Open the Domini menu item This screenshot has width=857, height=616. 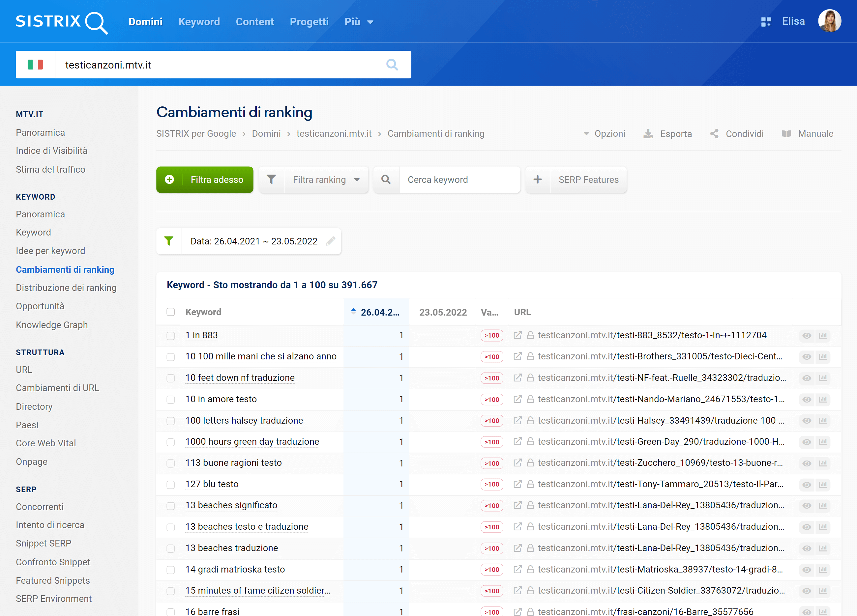tap(145, 21)
